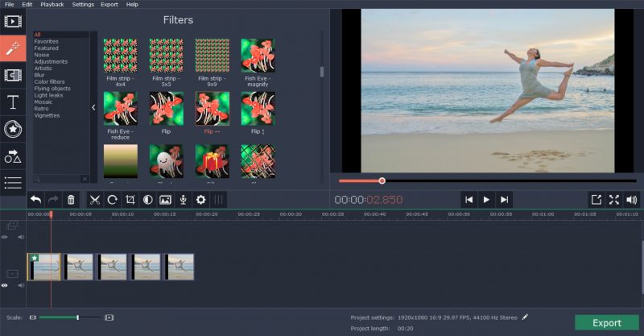Click the green Export button
Viewport: 644px width, 336px height.
tap(607, 323)
